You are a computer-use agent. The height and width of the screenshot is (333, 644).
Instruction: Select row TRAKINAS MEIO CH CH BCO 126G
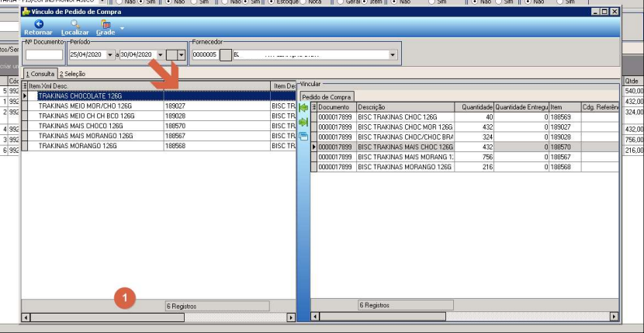click(x=158, y=116)
